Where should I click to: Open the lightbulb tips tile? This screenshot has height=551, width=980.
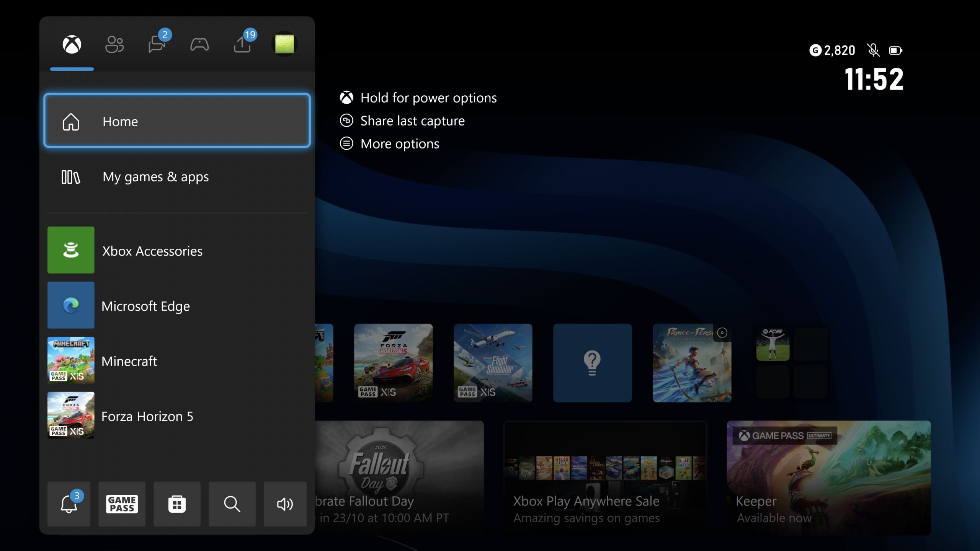pos(593,363)
